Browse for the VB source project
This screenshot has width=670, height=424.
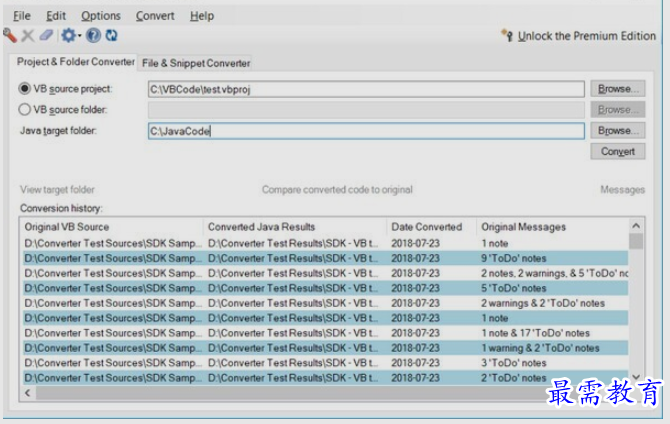pyautogui.click(x=618, y=89)
